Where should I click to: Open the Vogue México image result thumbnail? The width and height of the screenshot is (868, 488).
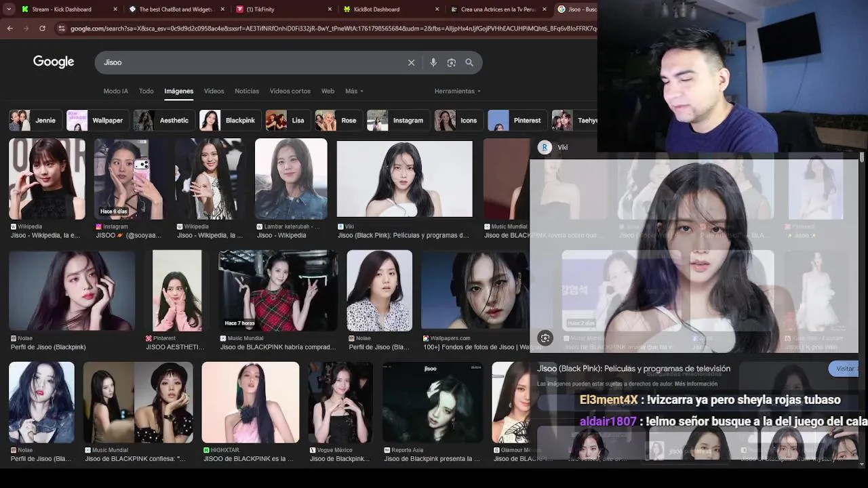pyautogui.click(x=340, y=402)
